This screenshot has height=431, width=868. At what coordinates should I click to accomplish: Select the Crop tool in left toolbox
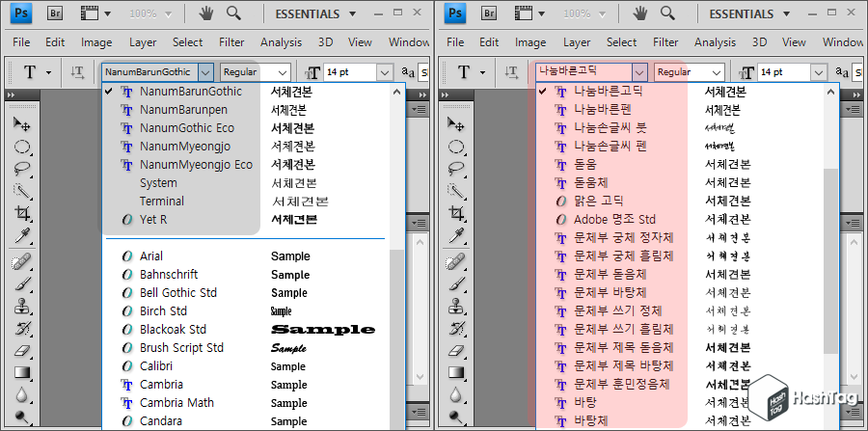pos(21,213)
